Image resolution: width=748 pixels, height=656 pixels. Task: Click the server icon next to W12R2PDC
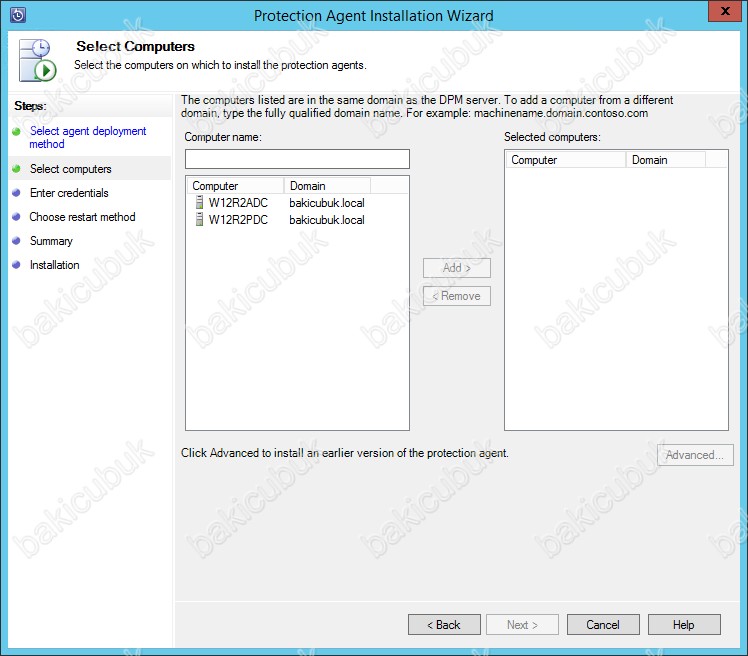click(199, 219)
